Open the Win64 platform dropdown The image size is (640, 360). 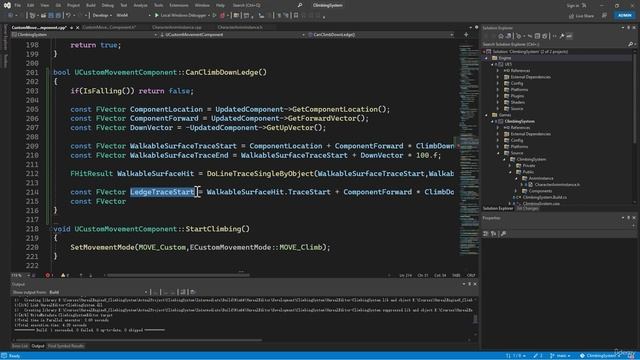(x=133, y=16)
